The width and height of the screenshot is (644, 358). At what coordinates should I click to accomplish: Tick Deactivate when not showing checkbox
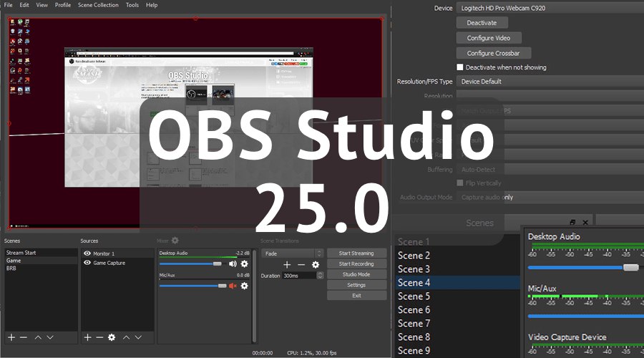460,67
